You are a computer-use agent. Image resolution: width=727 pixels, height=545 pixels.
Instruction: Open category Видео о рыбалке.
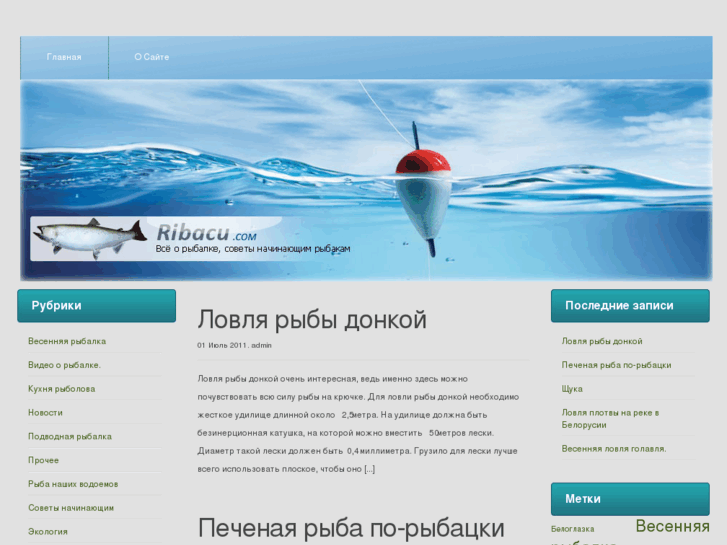(64, 365)
